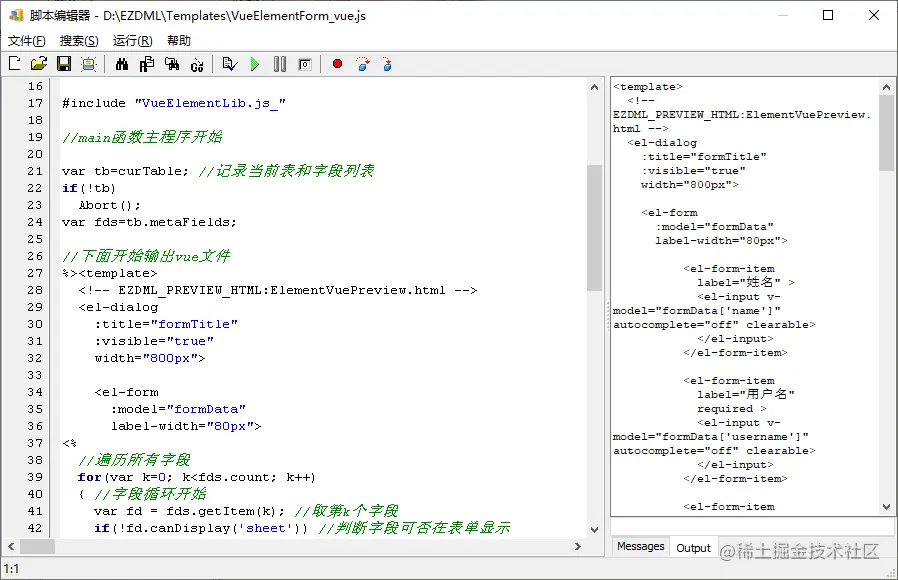Click the step over debug icon
898x580 pixels.
point(363,64)
